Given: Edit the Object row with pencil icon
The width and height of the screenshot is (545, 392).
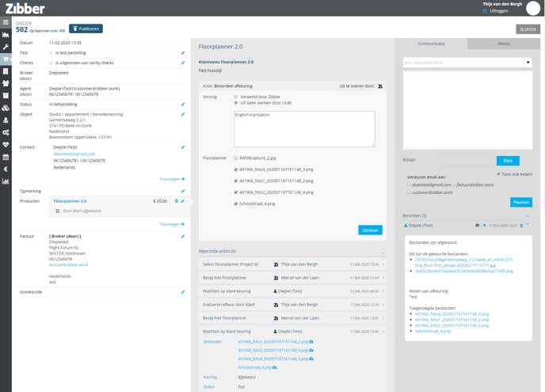Looking at the screenshot, I should click(183, 116).
